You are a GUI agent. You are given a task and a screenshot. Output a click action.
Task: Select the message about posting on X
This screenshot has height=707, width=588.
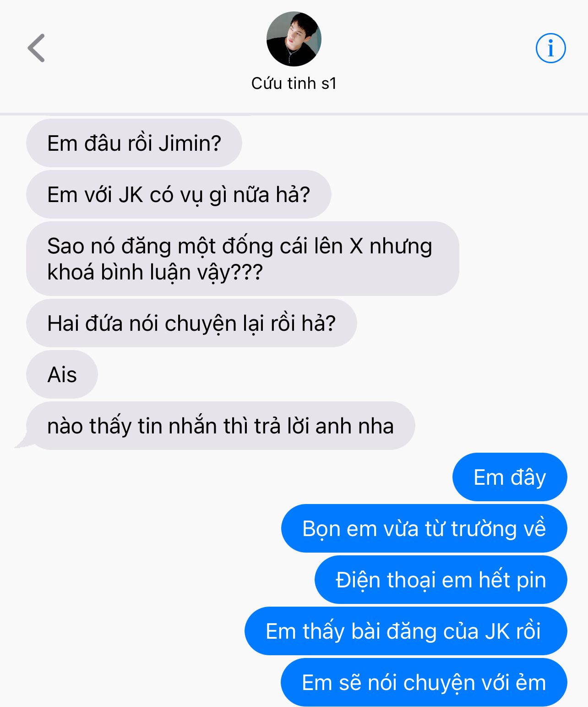(x=243, y=259)
